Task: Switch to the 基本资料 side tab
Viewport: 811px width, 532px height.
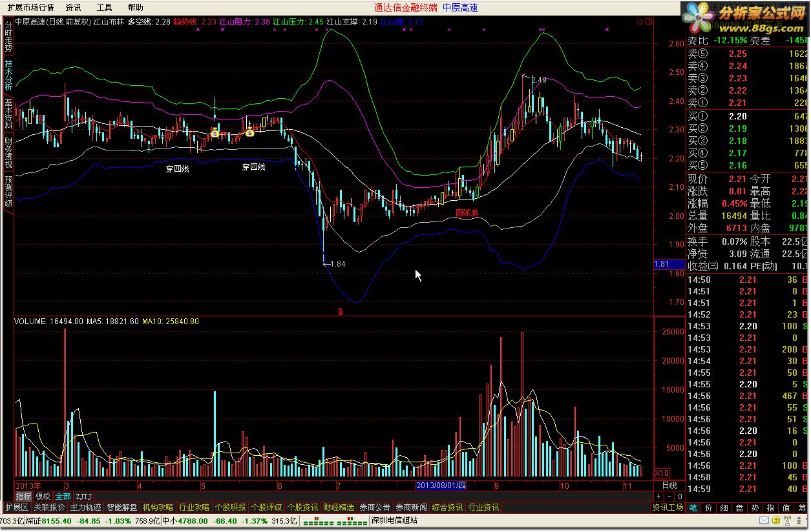Action: (8, 114)
